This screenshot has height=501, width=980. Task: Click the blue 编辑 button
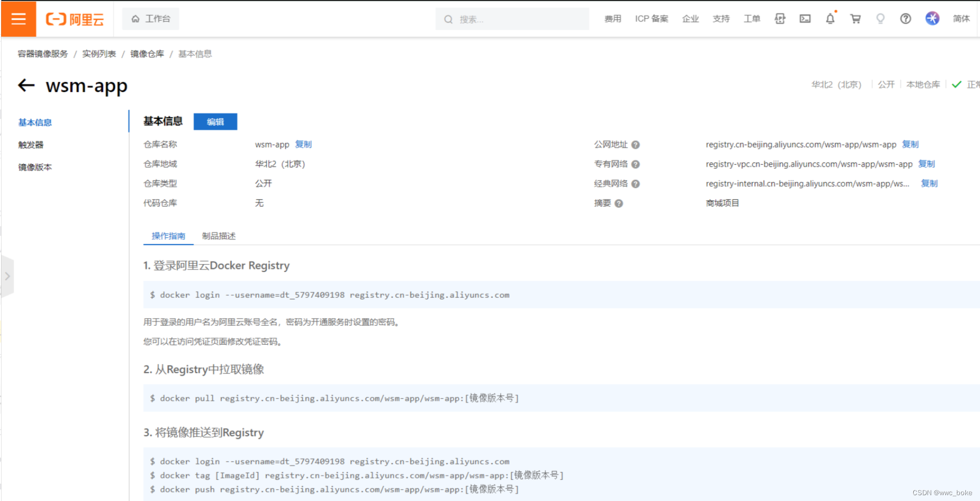point(215,122)
